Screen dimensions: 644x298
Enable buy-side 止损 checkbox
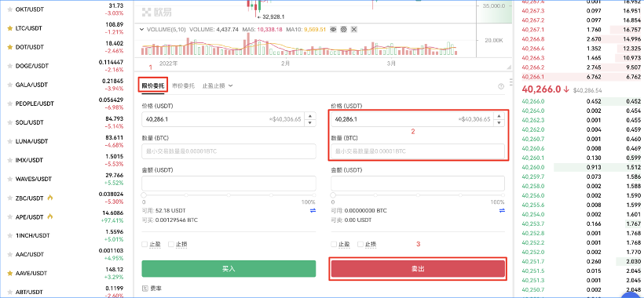pyautogui.click(x=171, y=245)
